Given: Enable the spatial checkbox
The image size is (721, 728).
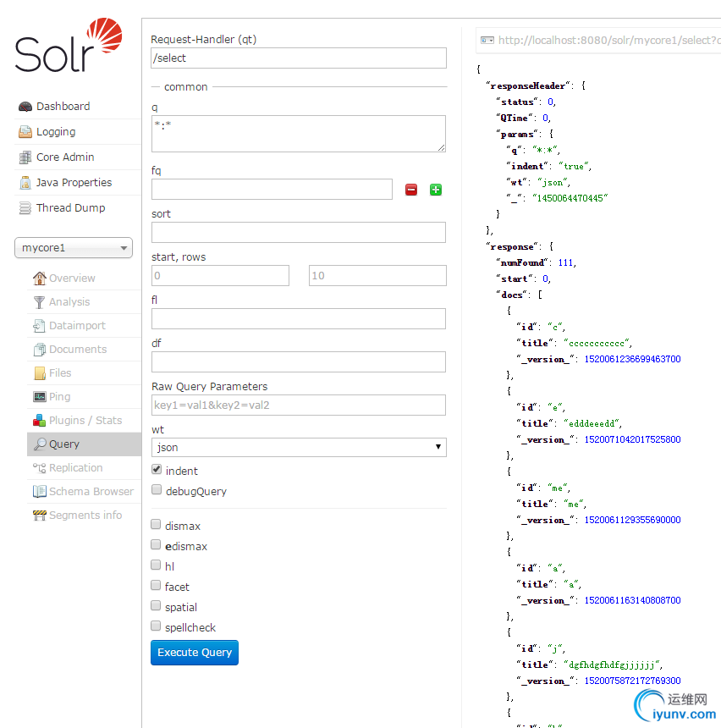Looking at the screenshot, I should 156,606.
